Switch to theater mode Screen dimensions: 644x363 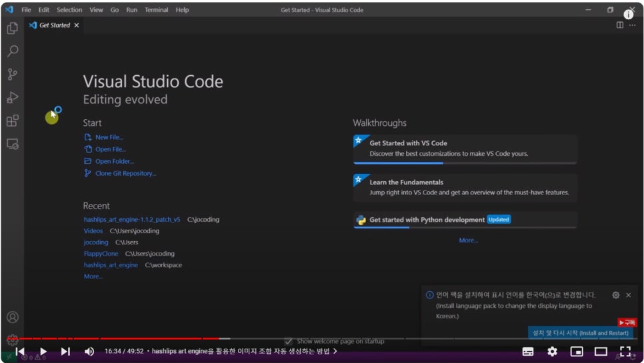click(x=601, y=352)
